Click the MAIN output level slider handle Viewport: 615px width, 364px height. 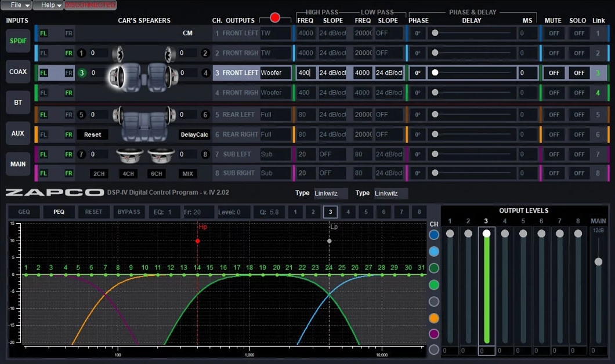tap(598, 262)
